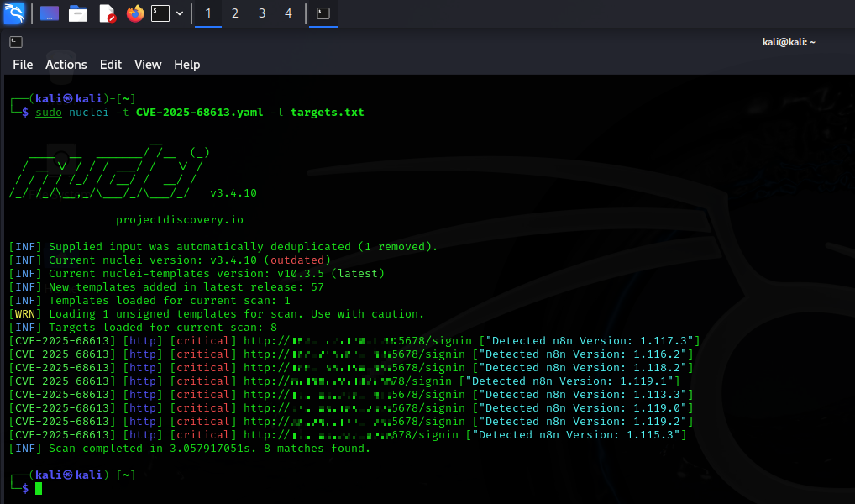Image resolution: width=855 pixels, height=504 pixels.
Task: Open the View menu
Action: click(148, 65)
